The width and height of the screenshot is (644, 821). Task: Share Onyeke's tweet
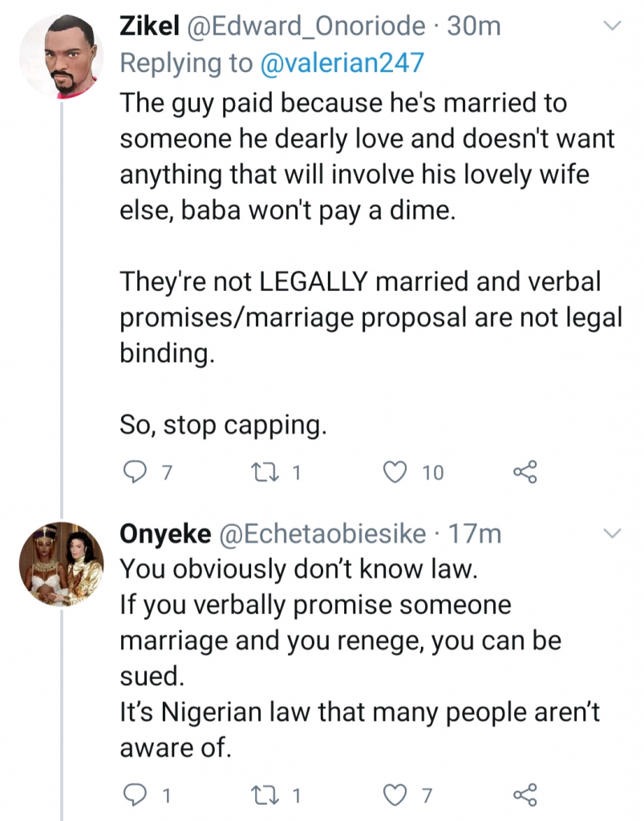click(525, 795)
